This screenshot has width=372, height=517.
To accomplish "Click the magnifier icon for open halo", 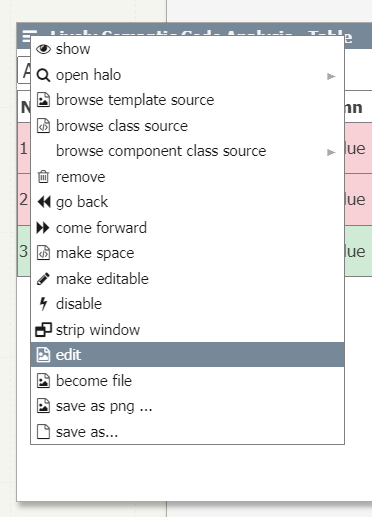I will coord(43,75).
